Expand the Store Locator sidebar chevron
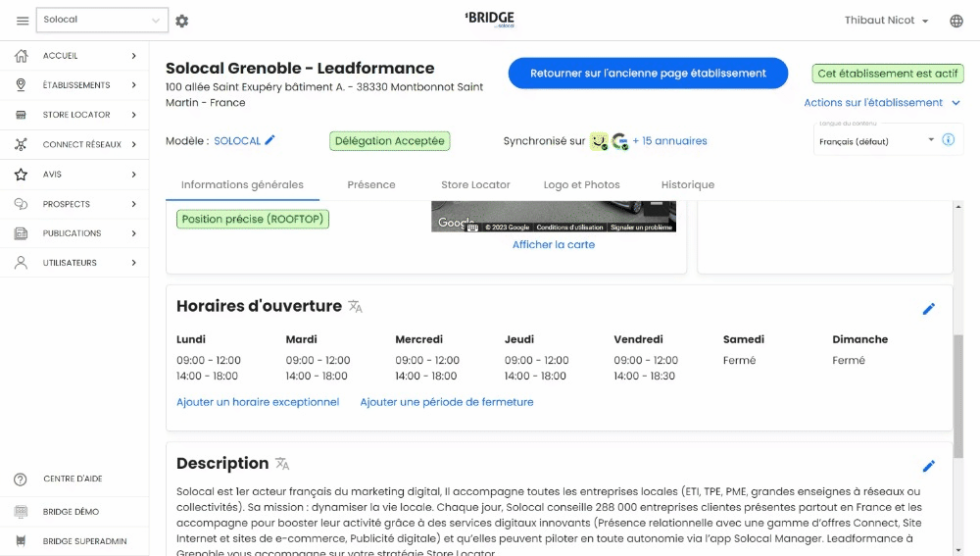Viewport: 980px width, 556px height. tap(133, 115)
